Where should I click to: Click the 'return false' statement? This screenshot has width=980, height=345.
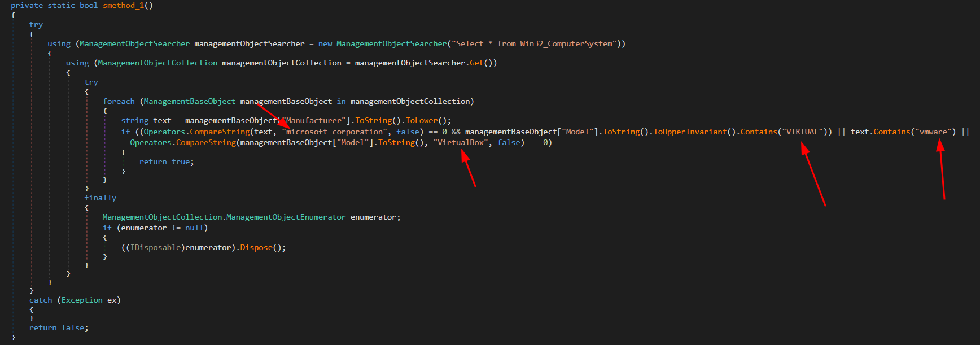point(58,328)
